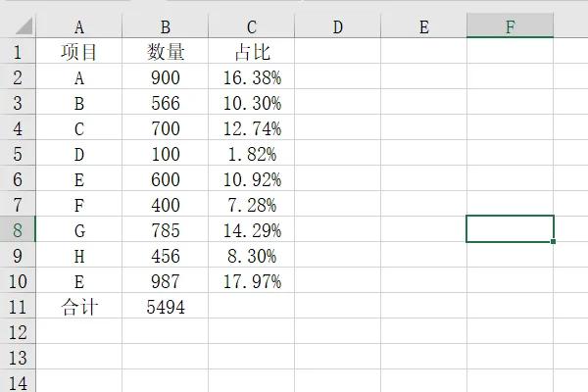Click the cell with text 数量
Image resolution: width=588 pixels, height=392 pixels.
[165, 51]
